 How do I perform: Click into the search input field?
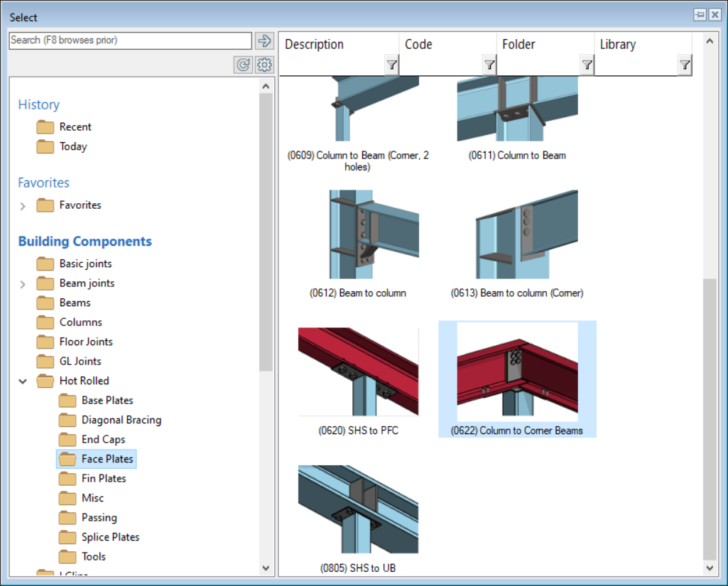tap(130, 40)
